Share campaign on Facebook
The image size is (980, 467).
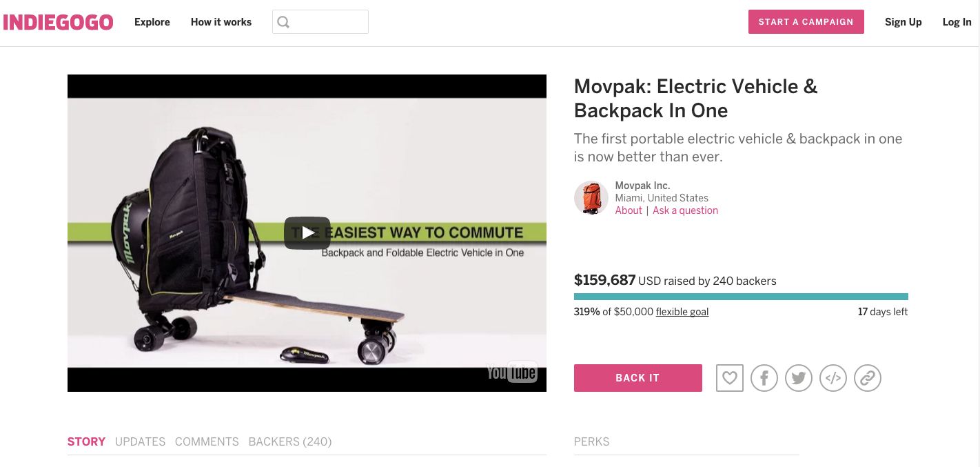[x=764, y=378]
